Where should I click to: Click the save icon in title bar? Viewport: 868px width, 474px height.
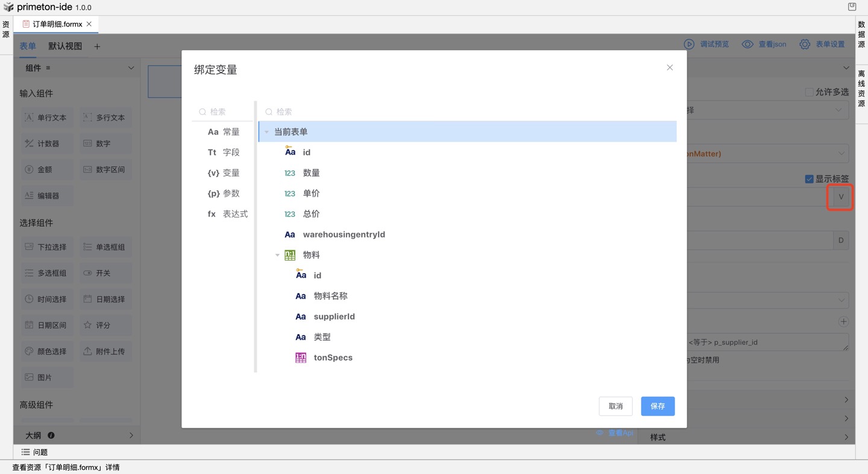point(852,7)
